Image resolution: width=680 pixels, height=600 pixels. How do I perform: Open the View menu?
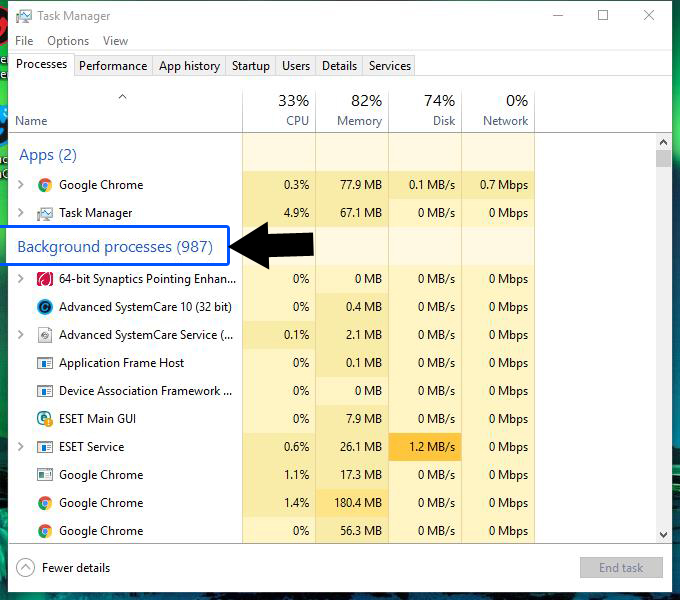(115, 41)
